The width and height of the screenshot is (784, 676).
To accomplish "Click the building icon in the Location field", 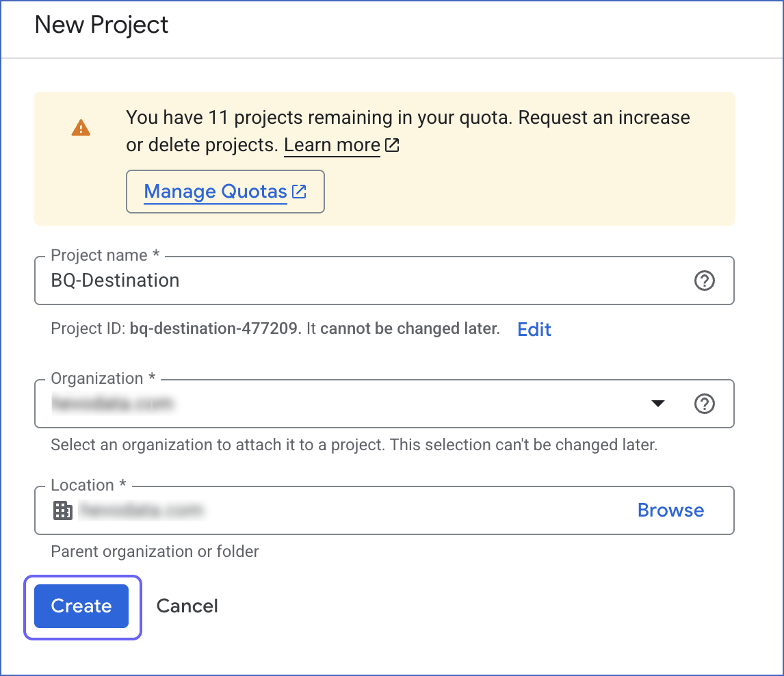I will click(63, 510).
